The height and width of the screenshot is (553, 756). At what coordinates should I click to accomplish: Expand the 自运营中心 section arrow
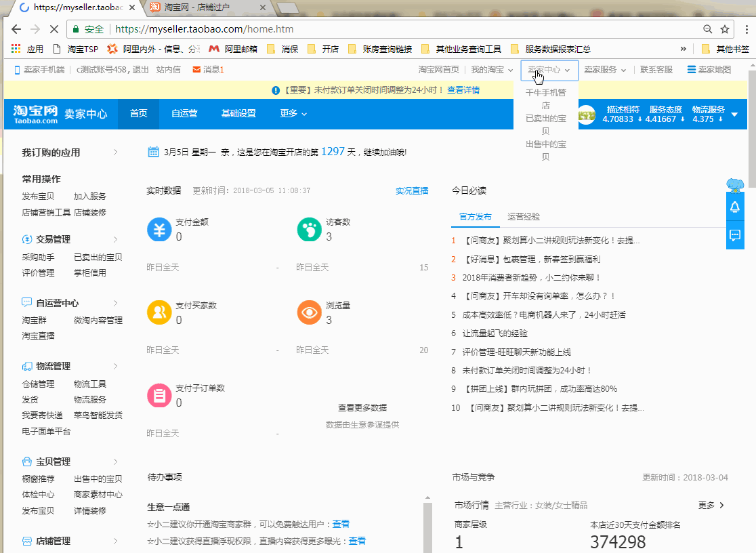[x=115, y=303]
